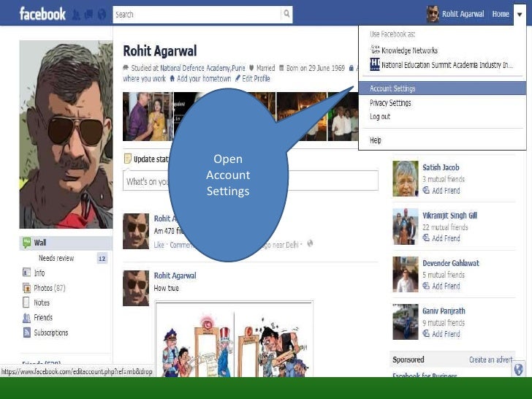Screen dimensions: 532x399
Task: Click the Edit Profile link
Action: click(x=256, y=79)
